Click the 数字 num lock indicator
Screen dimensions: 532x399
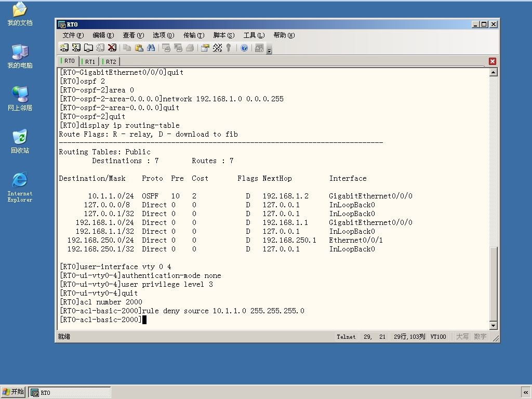pos(480,337)
